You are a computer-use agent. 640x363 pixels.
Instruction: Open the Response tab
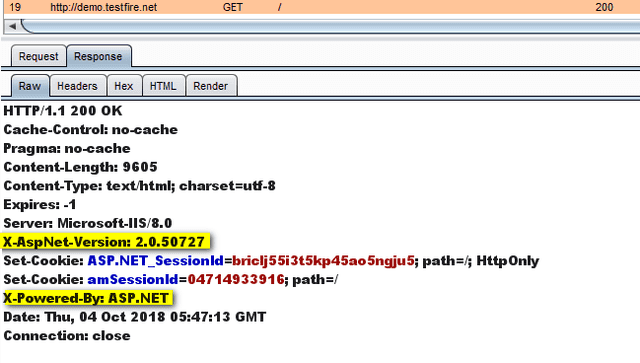pyautogui.click(x=98, y=56)
